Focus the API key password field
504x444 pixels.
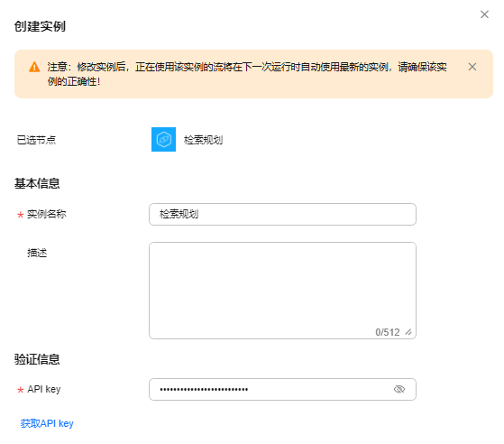tap(282, 389)
